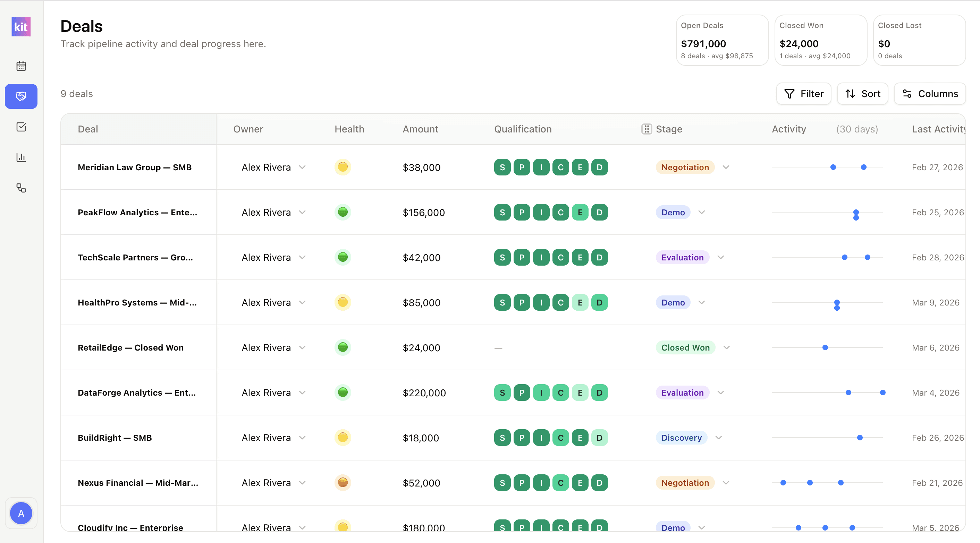
Task: Click the Closed Won summary card
Action: tap(820, 40)
